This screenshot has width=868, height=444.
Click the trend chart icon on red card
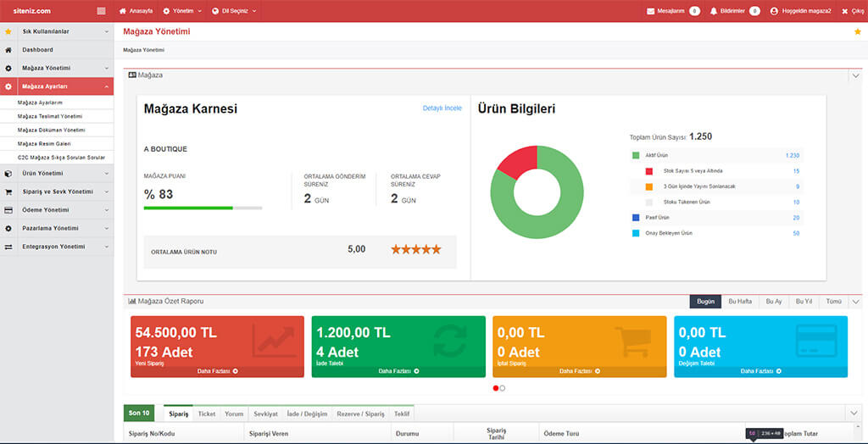[274, 341]
